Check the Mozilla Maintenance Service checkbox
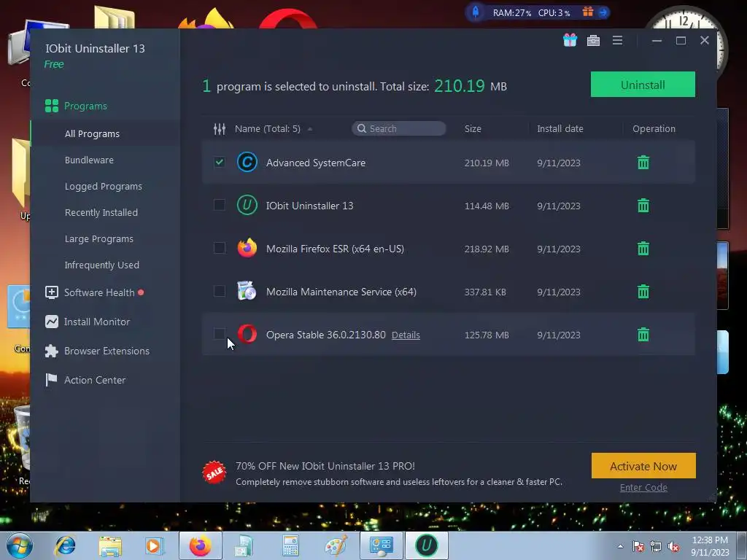The width and height of the screenshot is (747, 560). (x=219, y=290)
